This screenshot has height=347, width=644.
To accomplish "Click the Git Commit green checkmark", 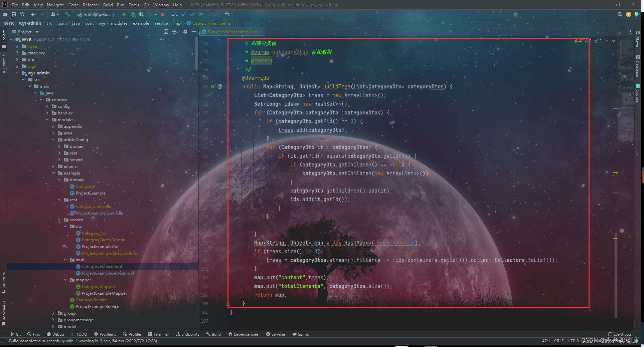I will pos(192,14).
